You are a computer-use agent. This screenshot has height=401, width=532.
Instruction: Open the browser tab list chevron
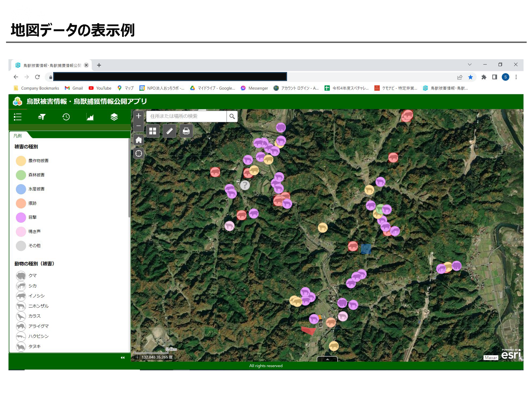(470, 65)
